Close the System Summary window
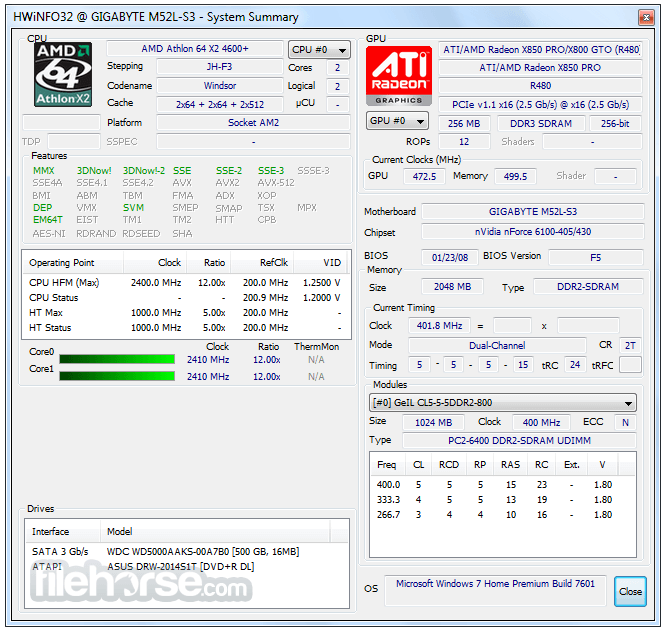This screenshot has height=632, width=665. 646,17
